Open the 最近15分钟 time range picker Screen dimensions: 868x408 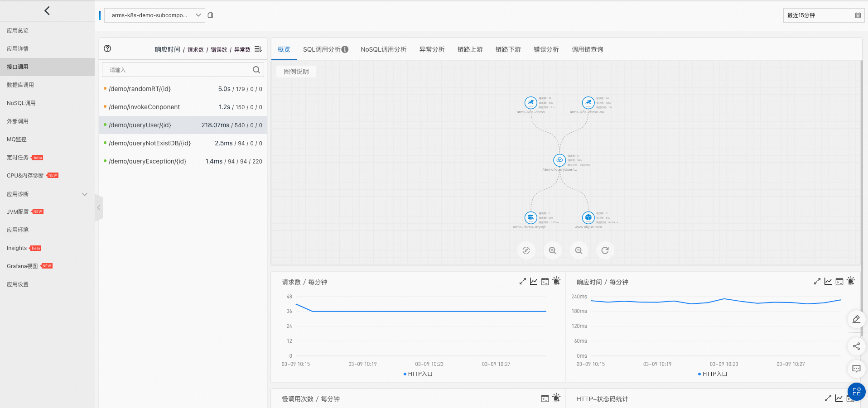click(824, 15)
